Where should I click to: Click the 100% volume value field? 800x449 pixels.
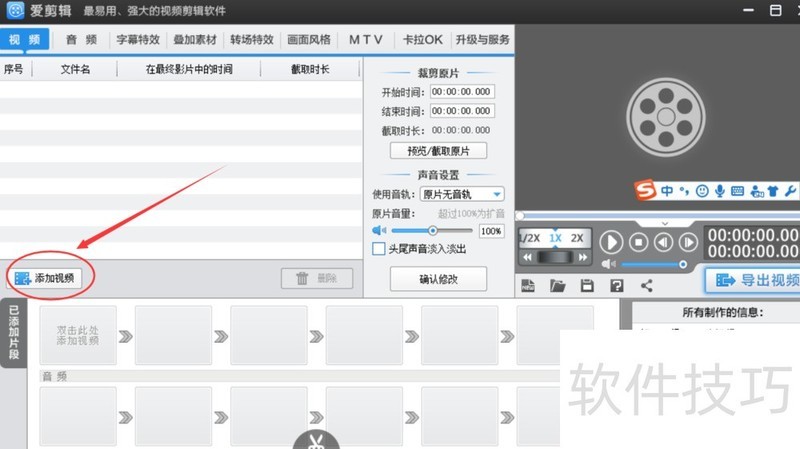coord(491,231)
